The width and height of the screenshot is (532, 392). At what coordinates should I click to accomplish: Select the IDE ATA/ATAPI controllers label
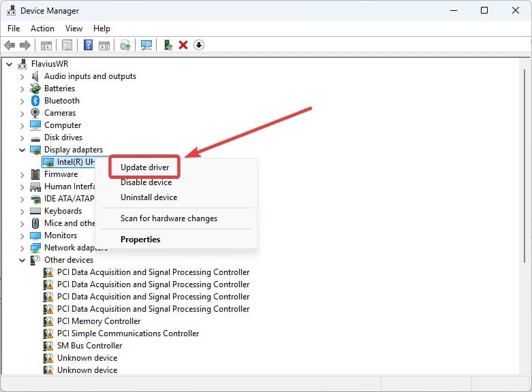pyautogui.click(x=69, y=199)
